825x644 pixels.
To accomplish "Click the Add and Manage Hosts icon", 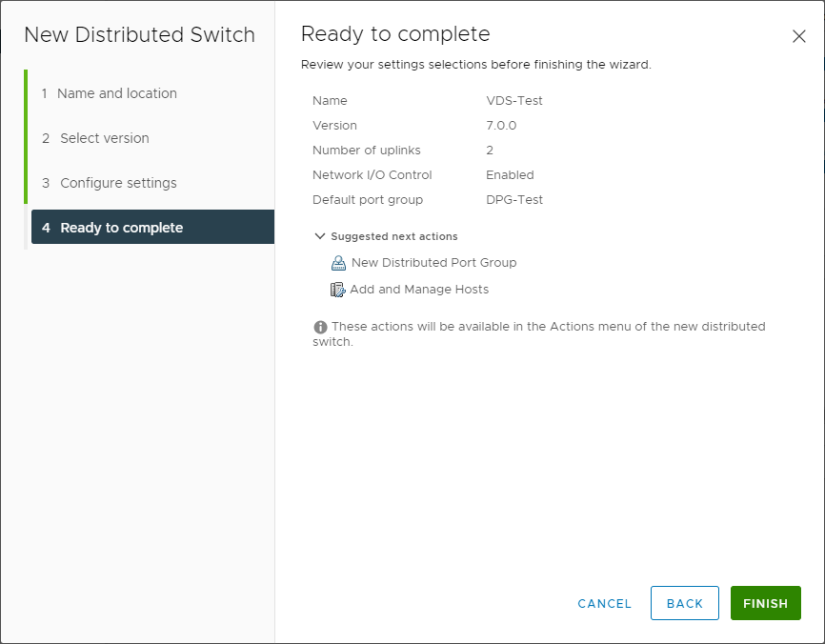I will pyautogui.click(x=337, y=290).
